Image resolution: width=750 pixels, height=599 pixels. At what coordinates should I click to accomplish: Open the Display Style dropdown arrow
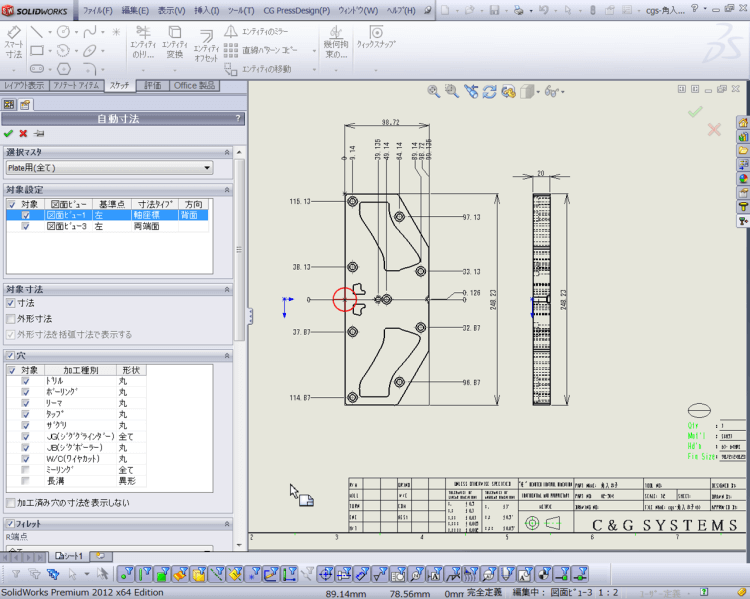click(539, 91)
